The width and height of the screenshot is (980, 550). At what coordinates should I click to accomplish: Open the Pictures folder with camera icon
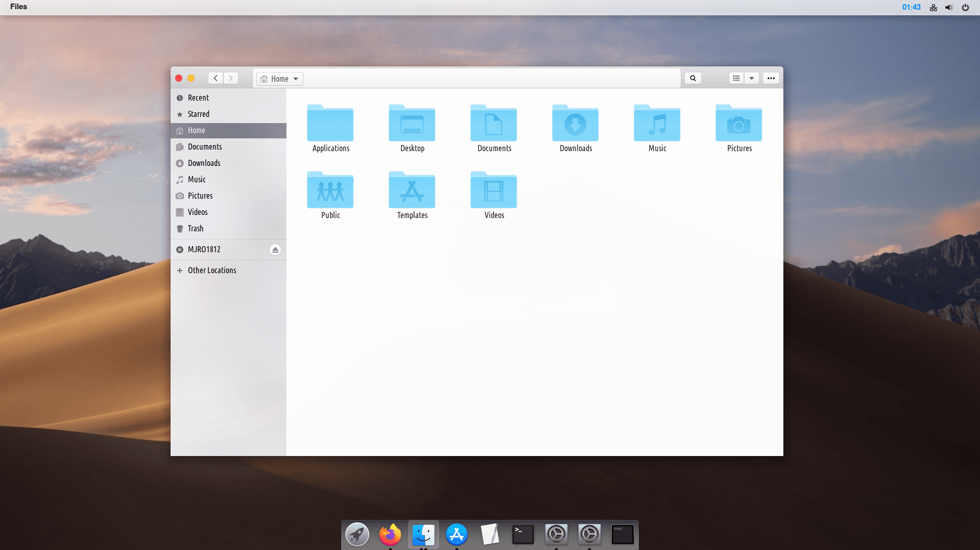coord(738,124)
